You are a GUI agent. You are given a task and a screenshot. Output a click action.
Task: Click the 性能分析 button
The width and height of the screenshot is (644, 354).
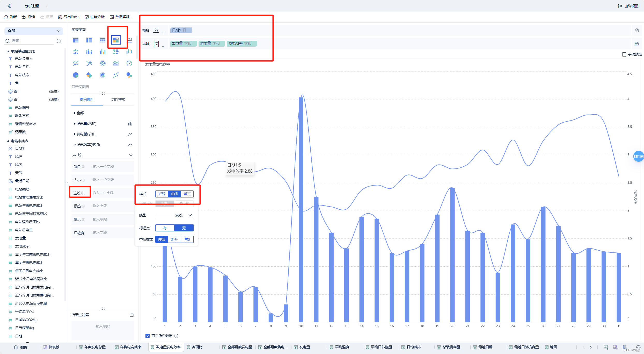coord(95,17)
